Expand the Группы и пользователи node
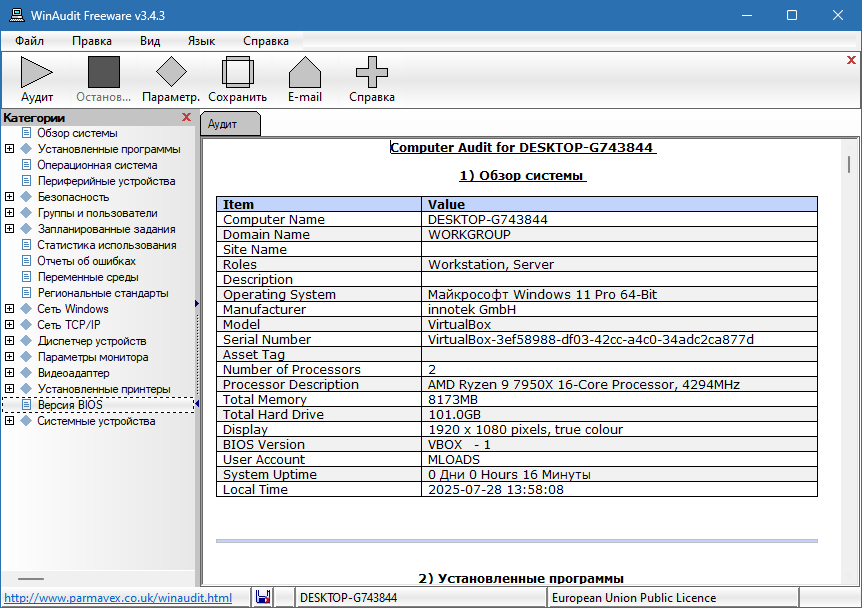Image resolution: width=862 pixels, height=608 pixels. pos(9,212)
